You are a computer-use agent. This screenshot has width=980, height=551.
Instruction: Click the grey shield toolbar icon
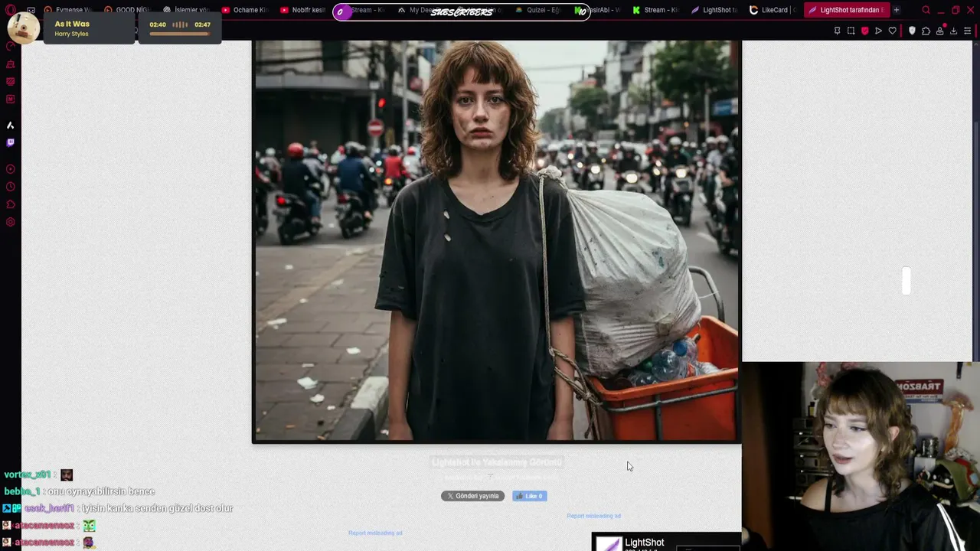912,31
